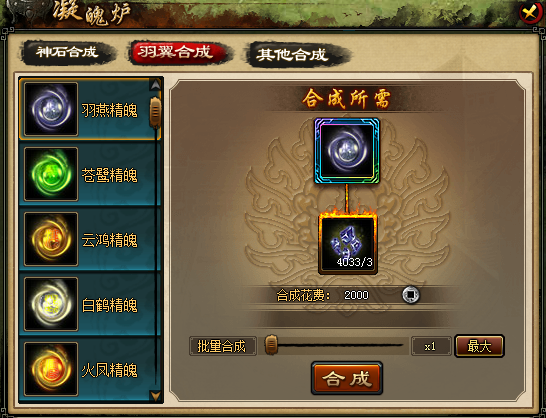Close the 凝魄炉 window
546x418 pixels.
coord(530,13)
